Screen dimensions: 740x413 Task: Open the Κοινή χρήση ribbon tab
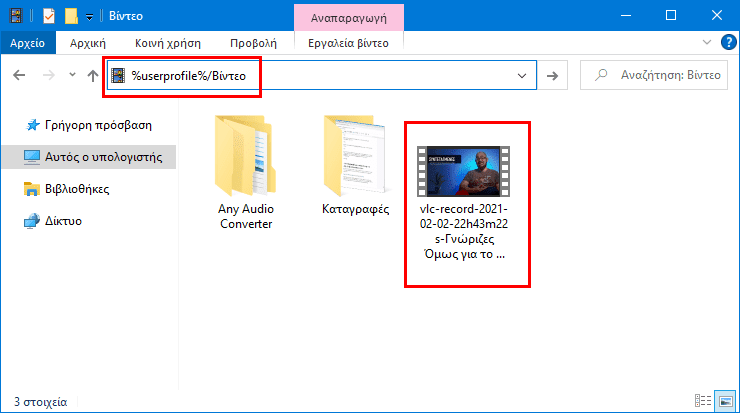tap(168, 43)
